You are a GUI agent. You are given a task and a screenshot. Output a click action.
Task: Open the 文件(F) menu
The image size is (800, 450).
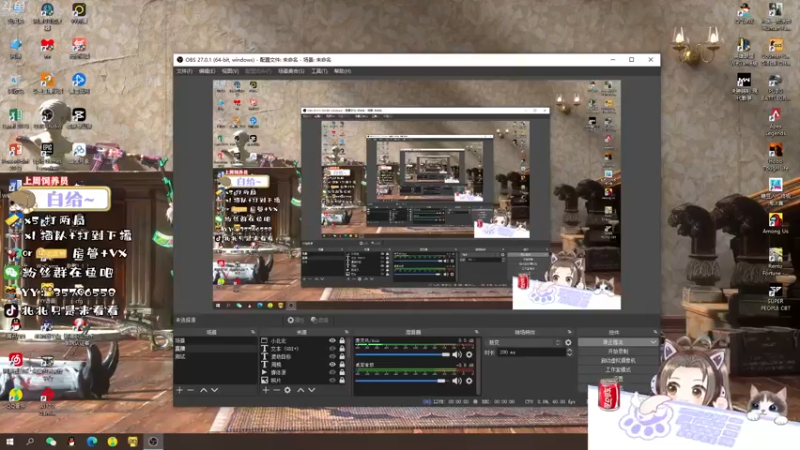[184, 71]
